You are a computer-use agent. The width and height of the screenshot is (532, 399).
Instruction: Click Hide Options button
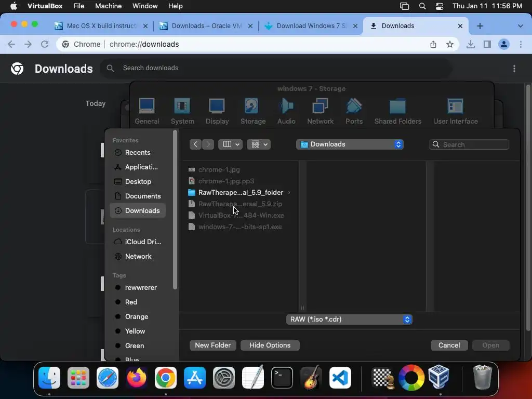pos(270,345)
